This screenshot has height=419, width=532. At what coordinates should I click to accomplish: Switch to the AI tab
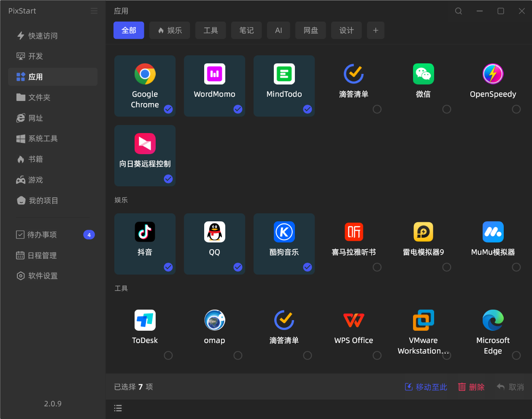(x=278, y=30)
